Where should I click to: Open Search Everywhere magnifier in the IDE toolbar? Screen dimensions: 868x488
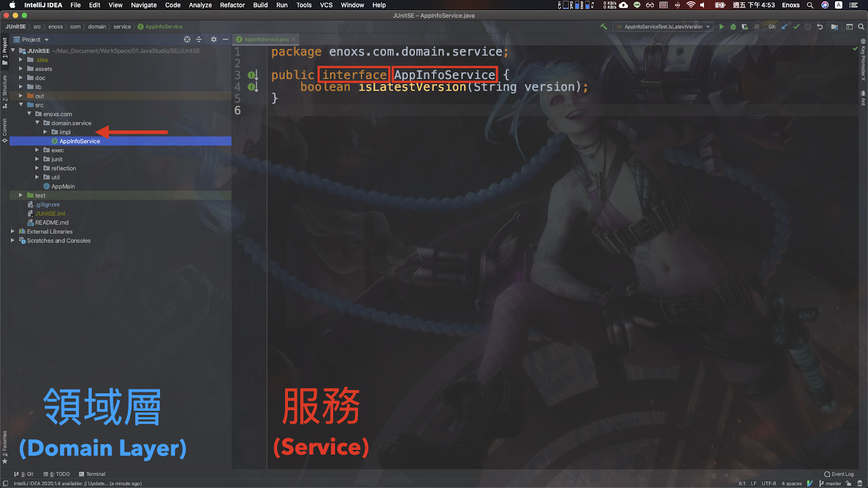coord(861,27)
